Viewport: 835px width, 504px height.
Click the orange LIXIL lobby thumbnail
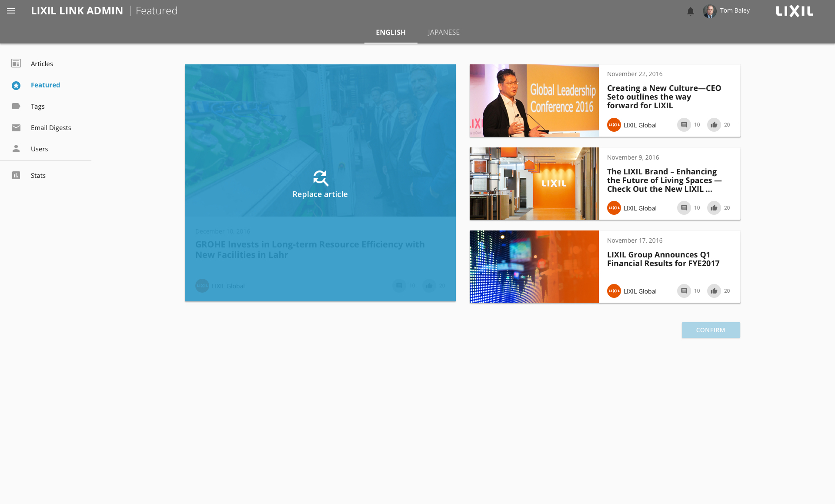[534, 184]
